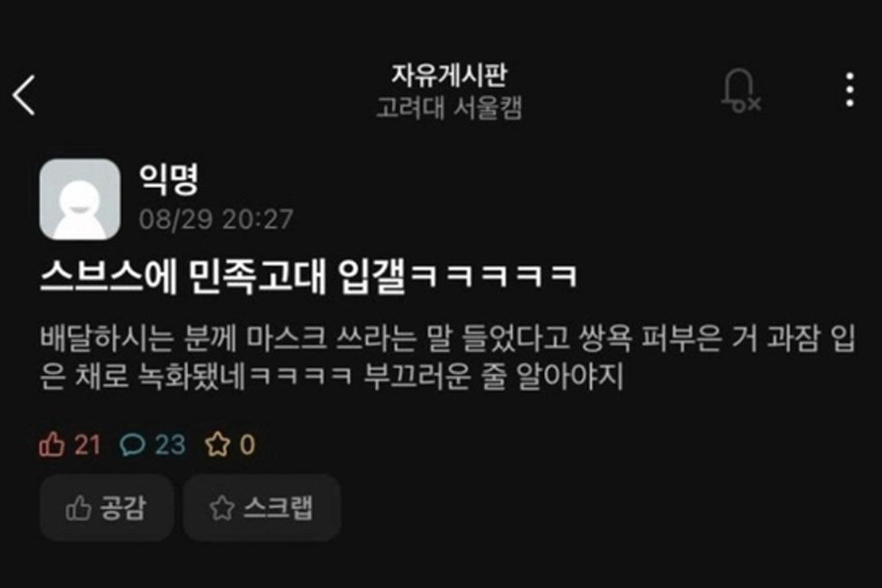Viewport: 882px width, 588px height.
Task: Click the yellow star scrap count icon
Action: 218,445
